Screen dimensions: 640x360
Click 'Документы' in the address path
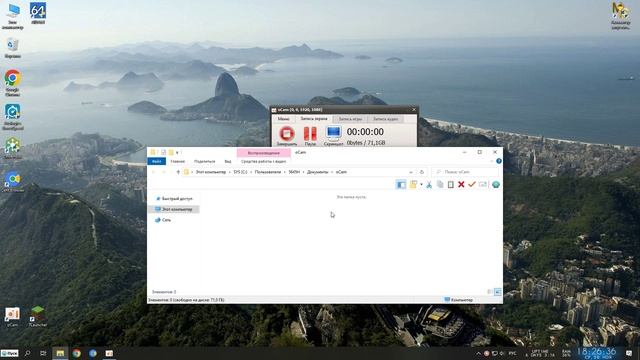click(x=318, y=172)
